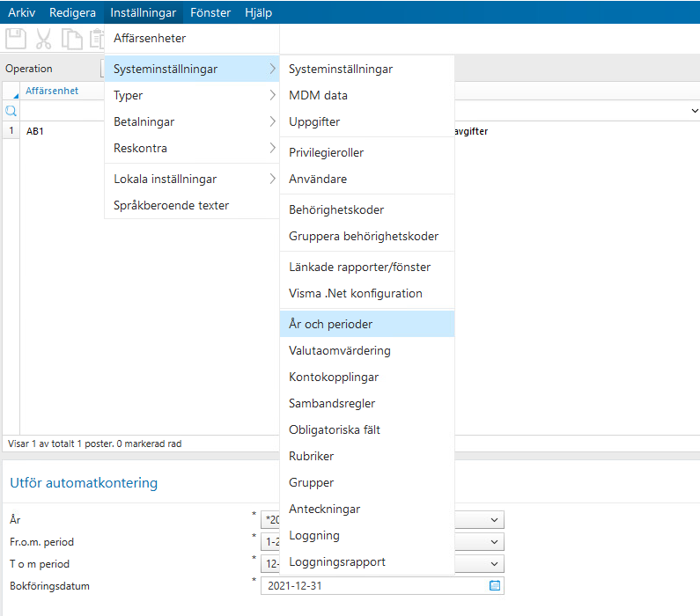
Task: Open the T o m period dropdown arrow
Action: pyautogui.click(x=494, y=563)
